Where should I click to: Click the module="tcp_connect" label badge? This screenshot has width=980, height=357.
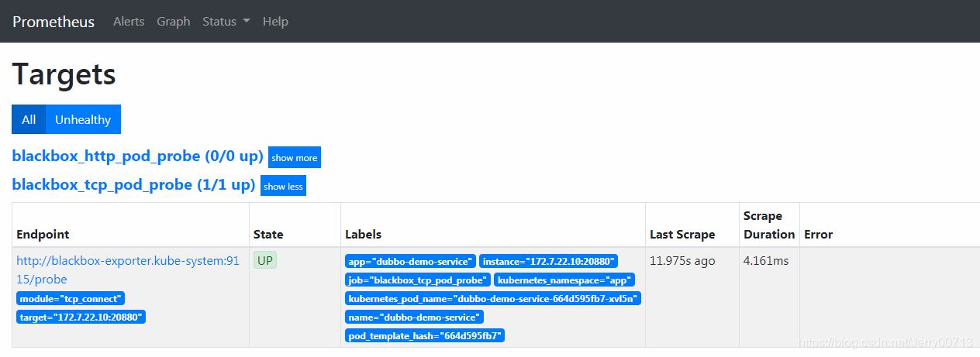[71, 298]
